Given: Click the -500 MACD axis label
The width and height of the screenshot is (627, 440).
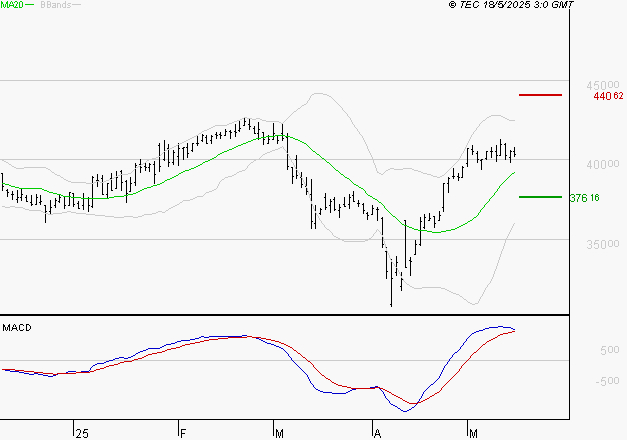Looking at the screenshot, I should tap(607, 381).
